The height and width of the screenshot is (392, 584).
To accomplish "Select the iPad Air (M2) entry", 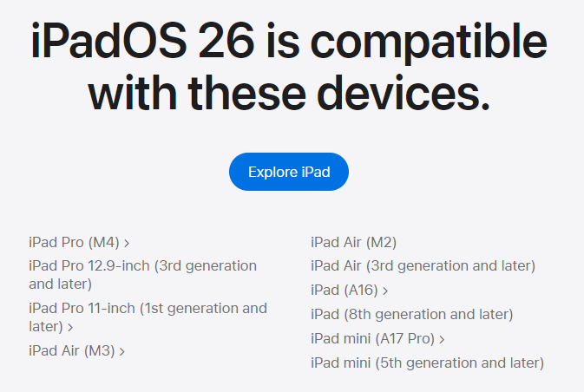I will click(353, 242).
